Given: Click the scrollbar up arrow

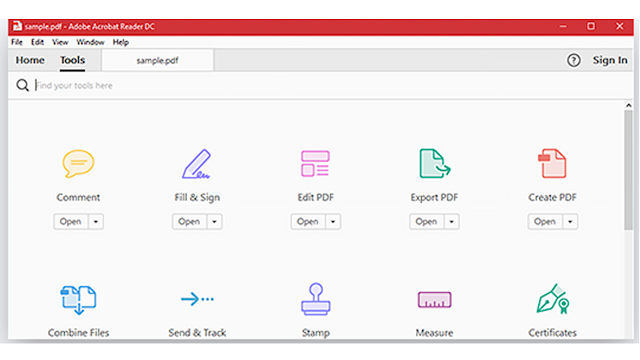Looking at the screenshot, I should coord(629,105).
